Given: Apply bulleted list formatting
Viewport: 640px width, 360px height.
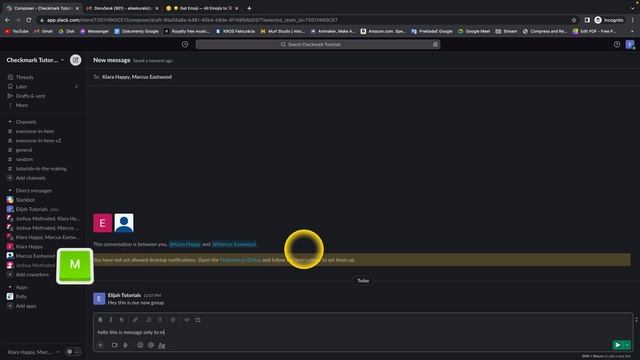Looking at the screenshot, I should tap(160, 320).
